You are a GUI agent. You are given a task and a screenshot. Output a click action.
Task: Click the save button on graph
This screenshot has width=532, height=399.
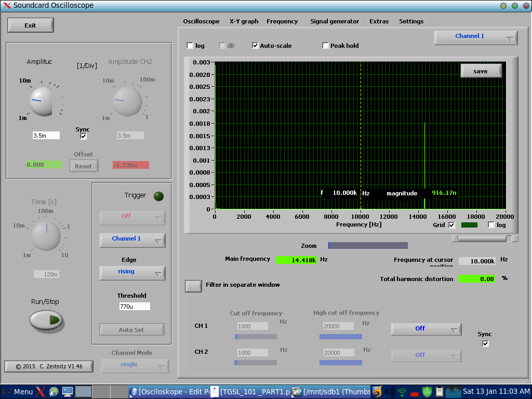tap(481, 71)
